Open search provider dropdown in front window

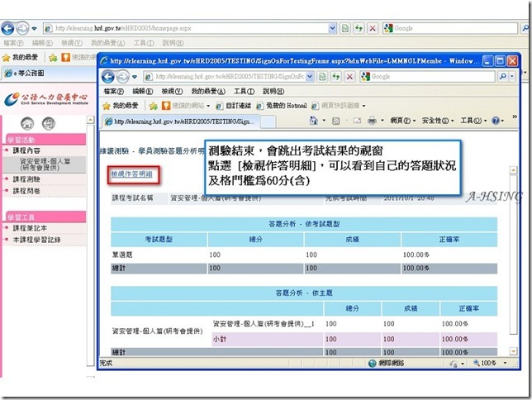tap(511, 77)
